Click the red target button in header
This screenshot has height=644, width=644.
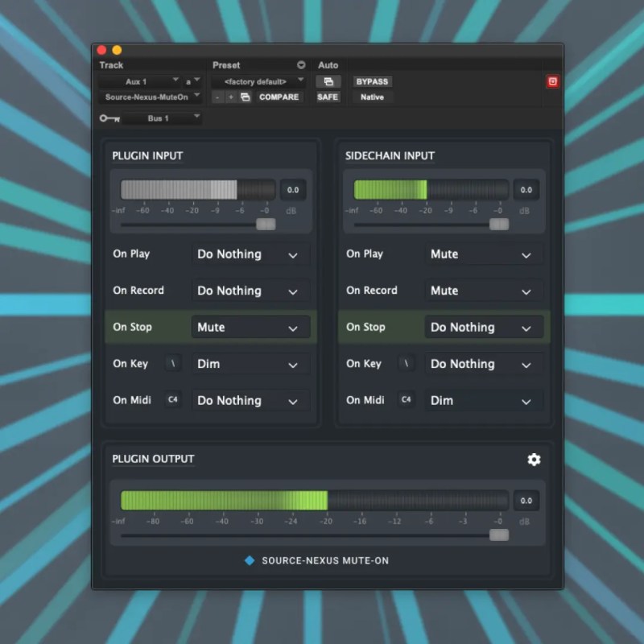pos(552,81)
